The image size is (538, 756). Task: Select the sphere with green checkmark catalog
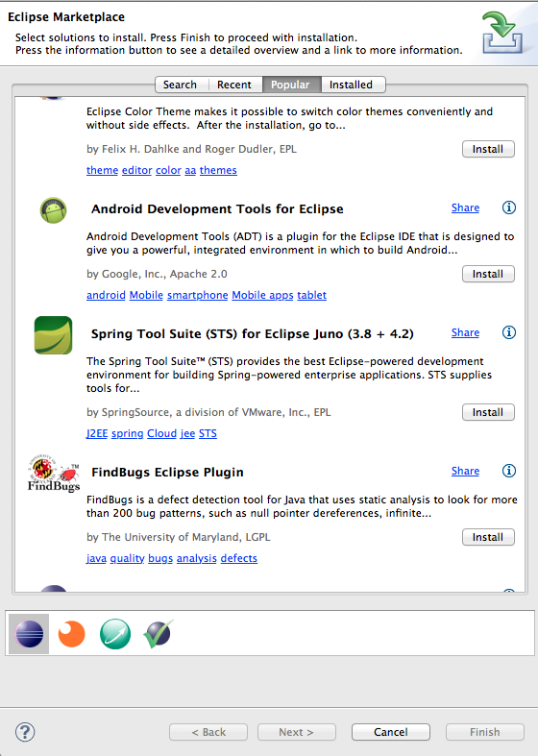[159, 634]
